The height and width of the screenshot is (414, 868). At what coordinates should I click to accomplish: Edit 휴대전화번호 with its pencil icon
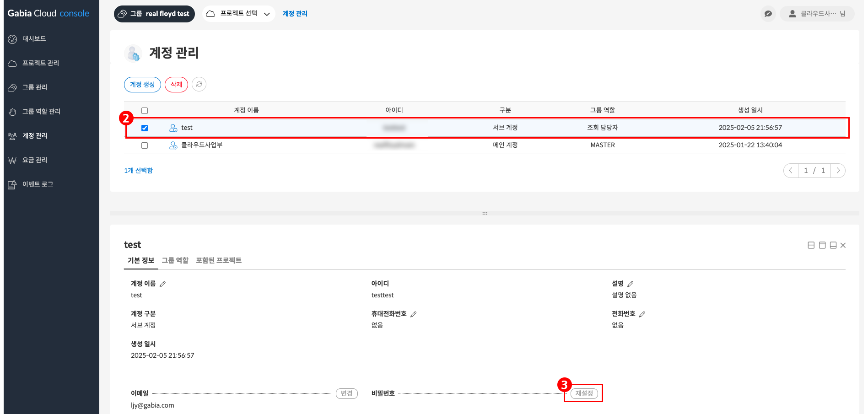(414, 314)
